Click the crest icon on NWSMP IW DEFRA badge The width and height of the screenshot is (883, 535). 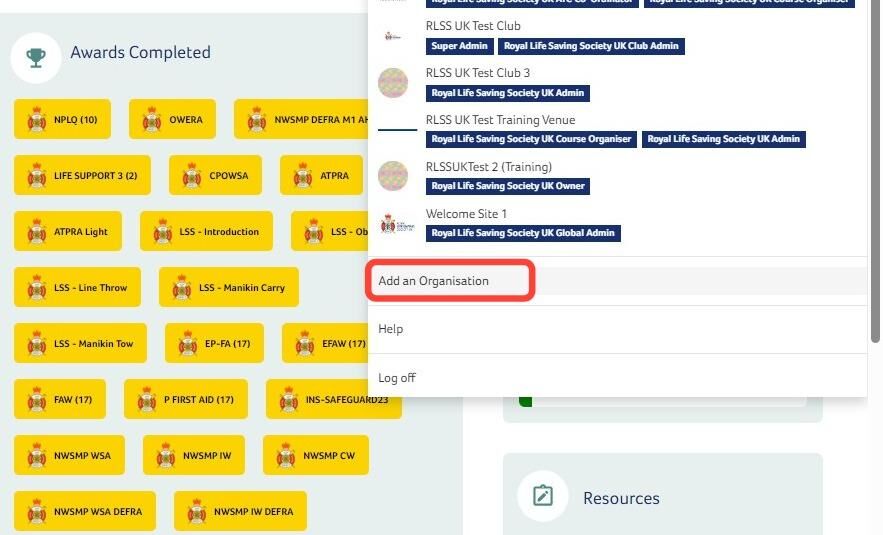click(197, 511)
